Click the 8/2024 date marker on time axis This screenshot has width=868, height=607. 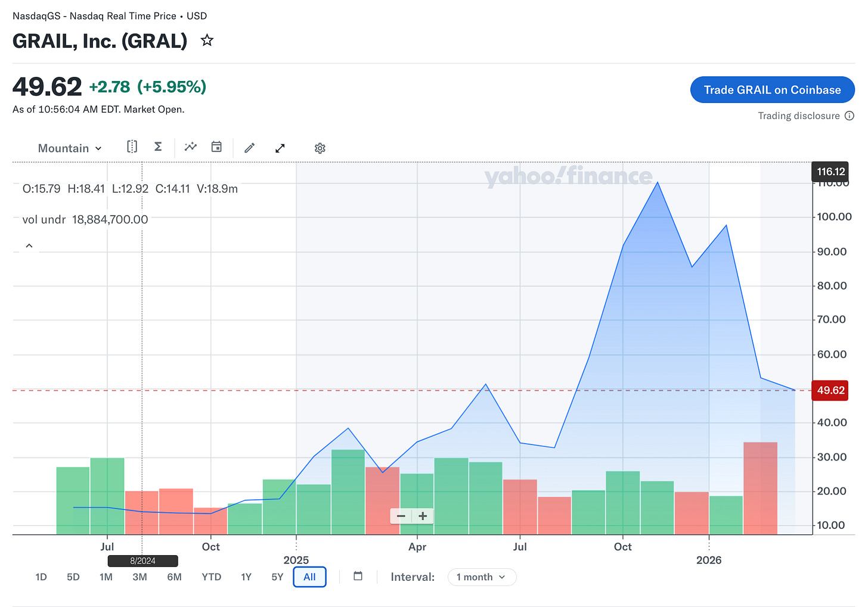click(142, 561)
